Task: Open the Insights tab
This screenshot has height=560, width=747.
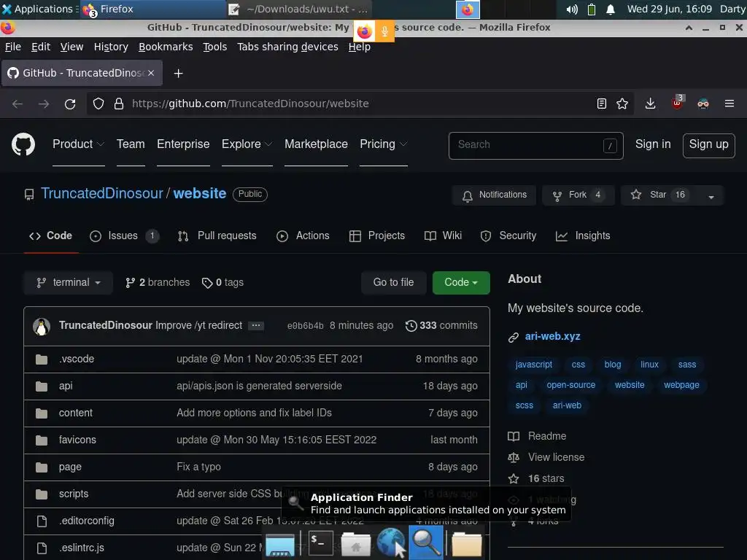Action: [583, 236]
